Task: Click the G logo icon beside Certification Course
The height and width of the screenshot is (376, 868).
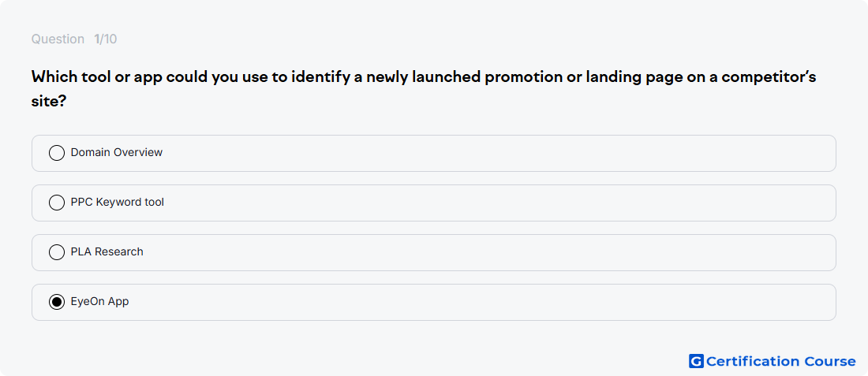Action: [696, 361]
